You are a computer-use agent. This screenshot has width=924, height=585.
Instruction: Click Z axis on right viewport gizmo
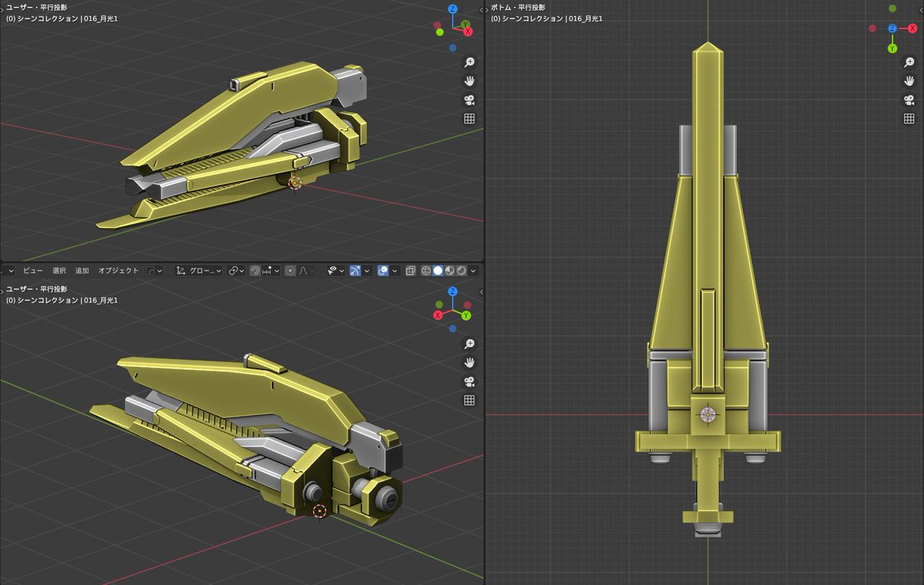tap(892, 28)
